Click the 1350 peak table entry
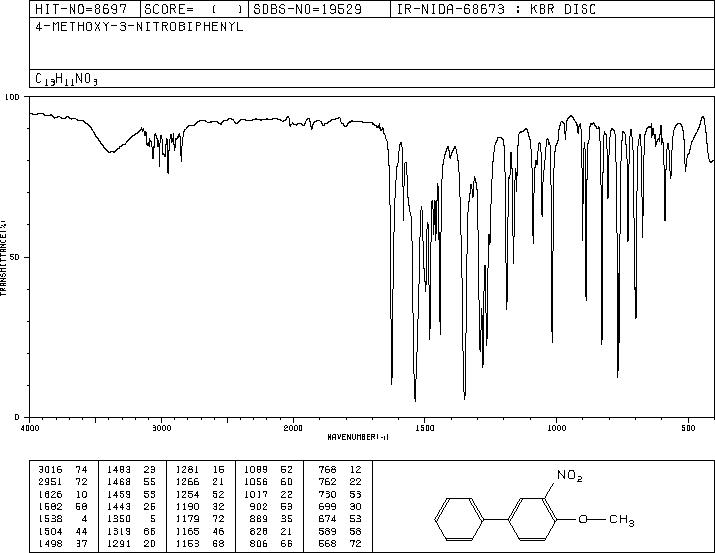 [131, 519]
